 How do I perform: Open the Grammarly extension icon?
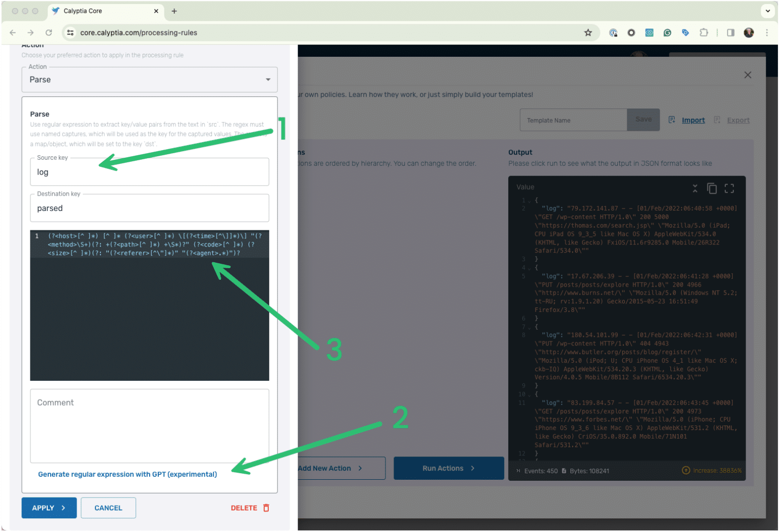click(x=667, y=32)
